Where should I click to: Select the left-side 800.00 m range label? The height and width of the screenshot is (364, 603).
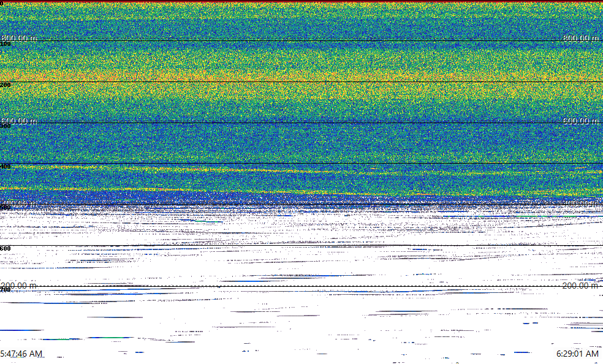tap(19, 37)
